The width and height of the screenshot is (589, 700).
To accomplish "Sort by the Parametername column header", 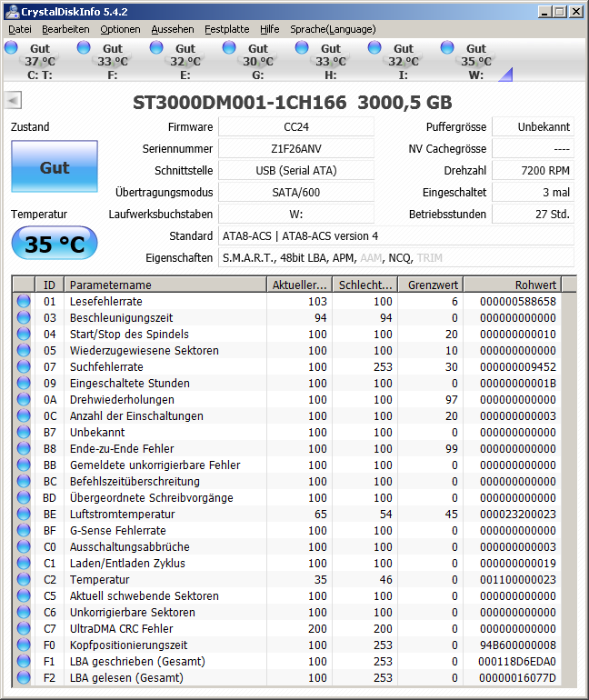I will point(165,285).
